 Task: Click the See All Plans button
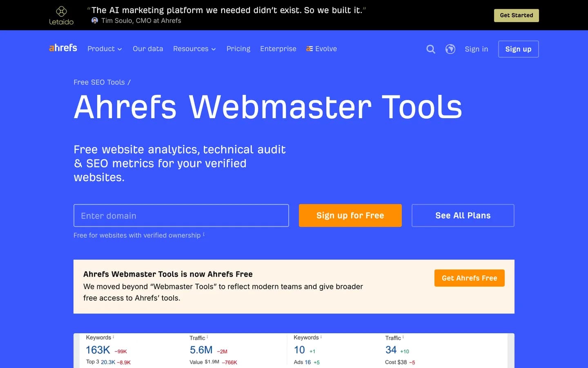pos(463,215)
